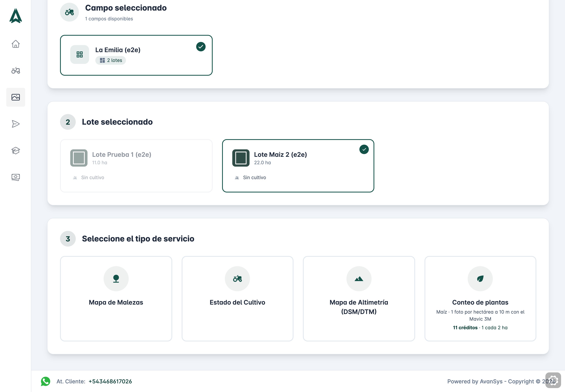Click the tree icon on Mapa de Malezas

click(116, 279)
